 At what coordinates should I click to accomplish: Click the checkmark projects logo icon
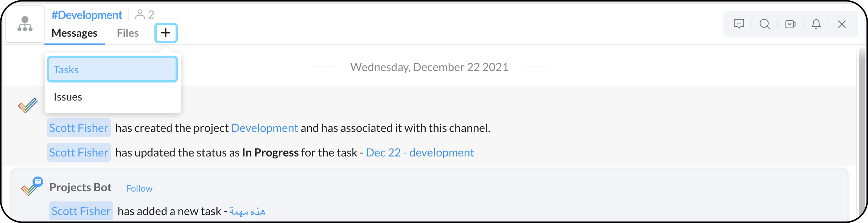click(x=28, y=105)
